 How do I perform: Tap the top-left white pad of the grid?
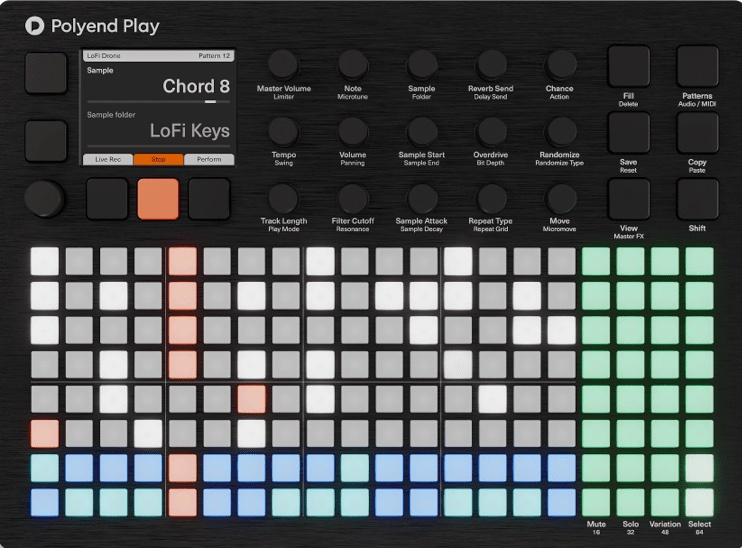pyautogui.click(x=45, y=261)
